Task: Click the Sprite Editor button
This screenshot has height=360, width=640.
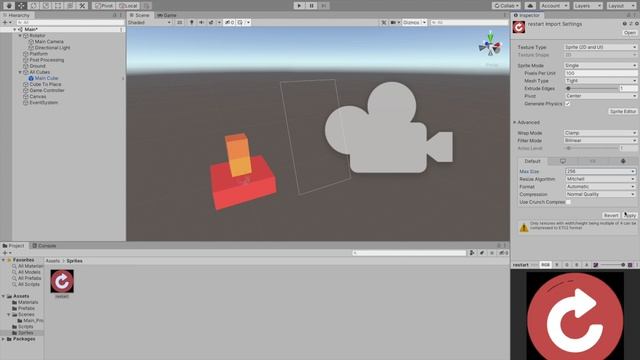Action: (x=622, y=111)
